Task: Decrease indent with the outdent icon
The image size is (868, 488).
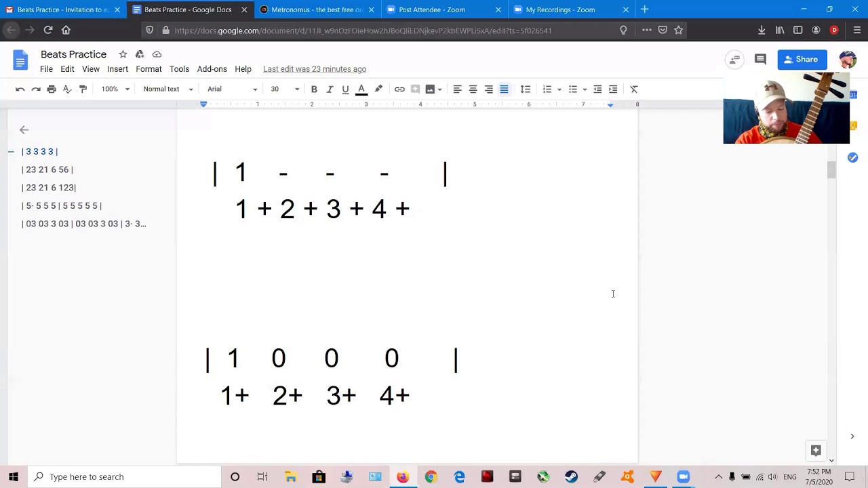Action: [597, 89]
